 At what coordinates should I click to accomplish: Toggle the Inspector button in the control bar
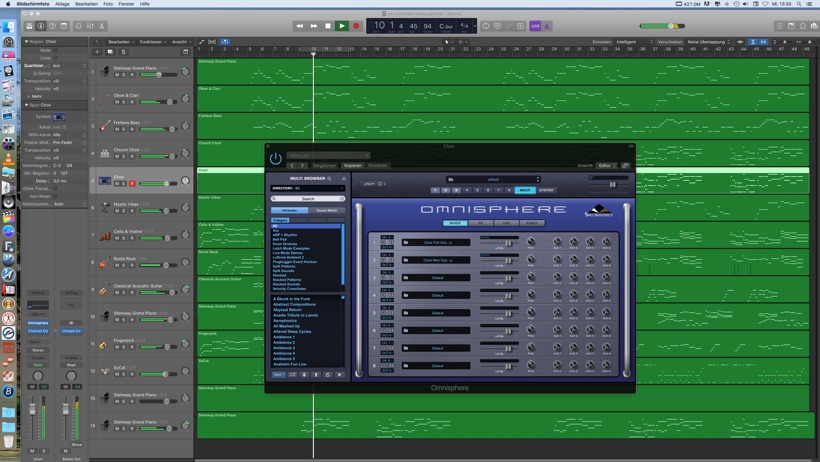[41, 26]
